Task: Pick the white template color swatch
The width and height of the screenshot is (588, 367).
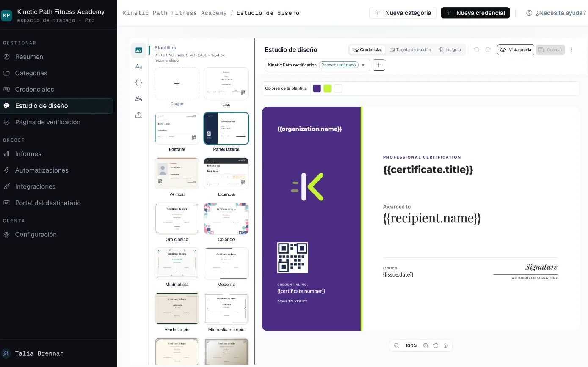Action: click(338, 88)
